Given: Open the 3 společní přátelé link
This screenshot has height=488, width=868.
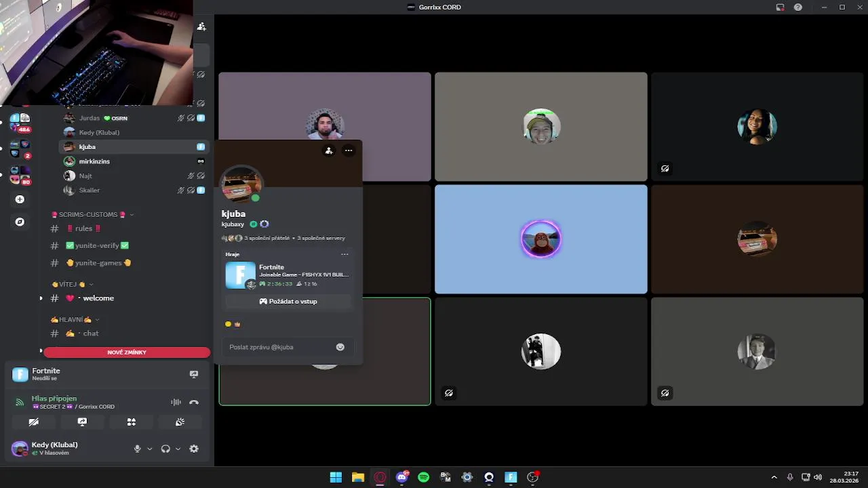Looking at the screenshot, I should pyautogui.click(x=267, y=238).
